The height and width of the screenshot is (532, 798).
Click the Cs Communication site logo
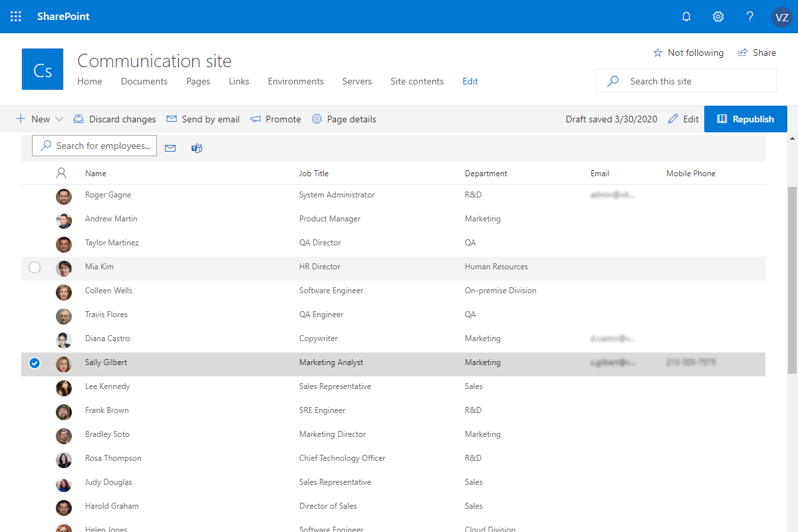(x=42, y=68)
